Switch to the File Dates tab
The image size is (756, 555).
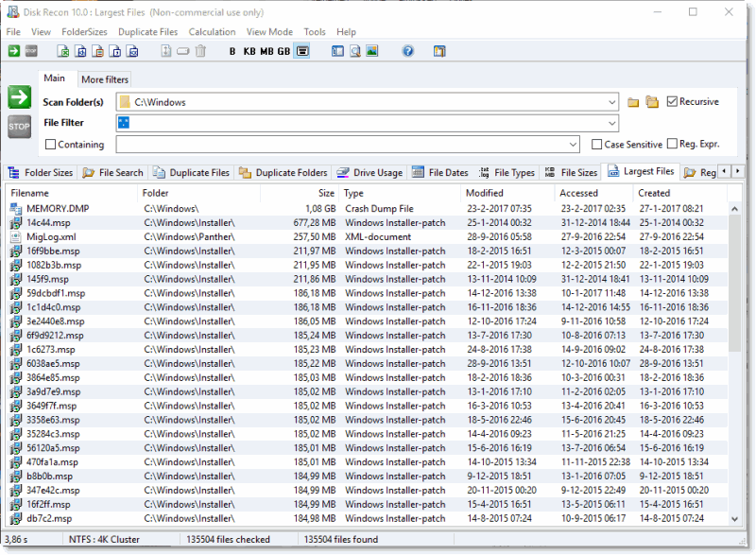(439, 173)
